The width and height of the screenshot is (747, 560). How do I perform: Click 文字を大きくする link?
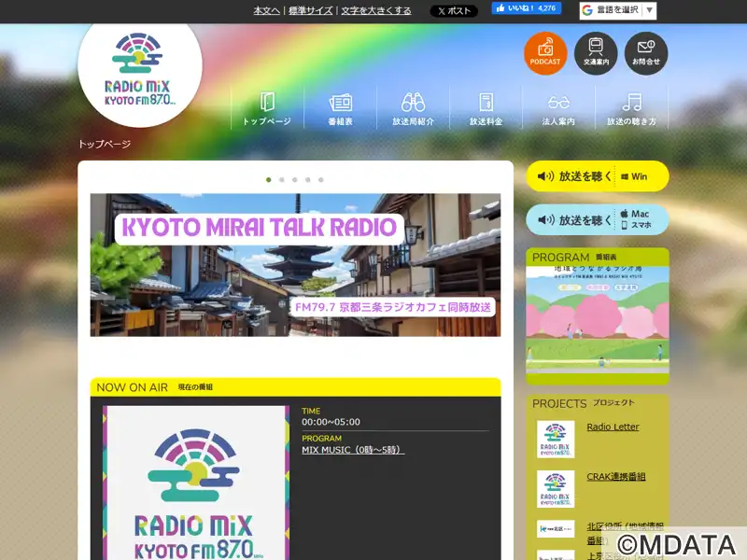pos(376,10)
